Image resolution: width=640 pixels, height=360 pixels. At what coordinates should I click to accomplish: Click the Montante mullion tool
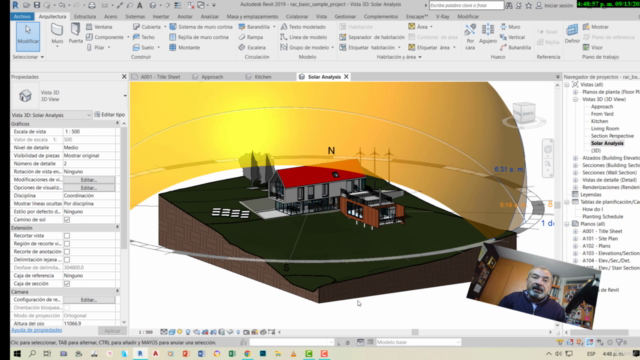tap(184, 47)
